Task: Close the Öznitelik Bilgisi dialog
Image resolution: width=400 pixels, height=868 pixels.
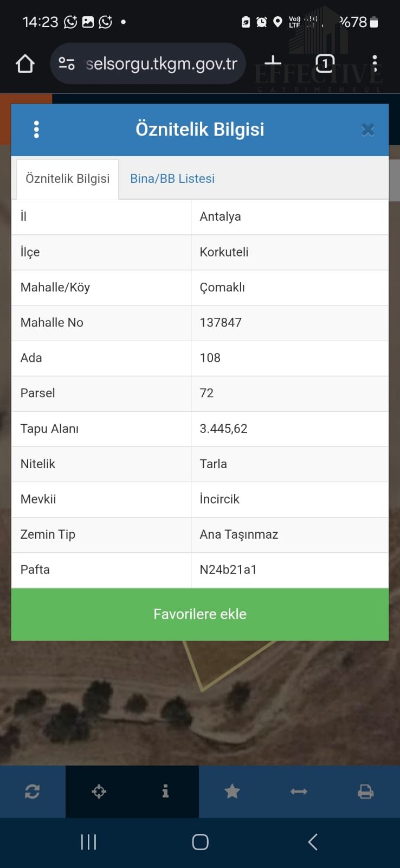Action: (368, 130)
